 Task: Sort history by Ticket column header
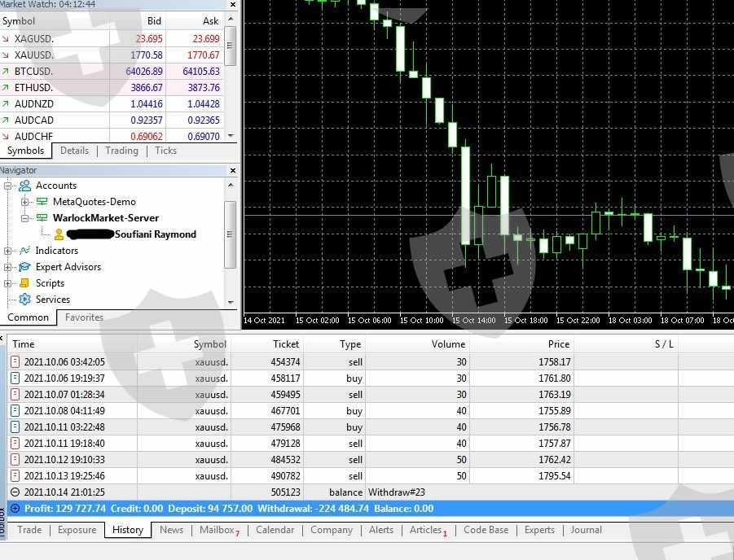285,344
